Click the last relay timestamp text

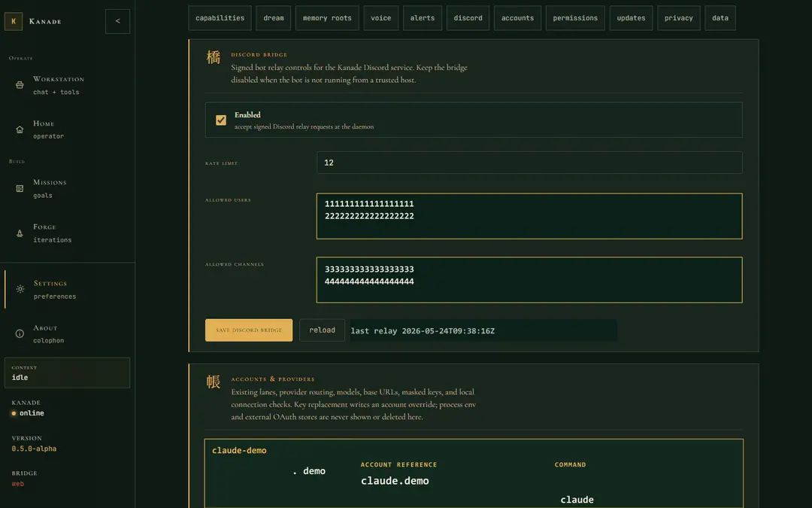pos(423,331)
